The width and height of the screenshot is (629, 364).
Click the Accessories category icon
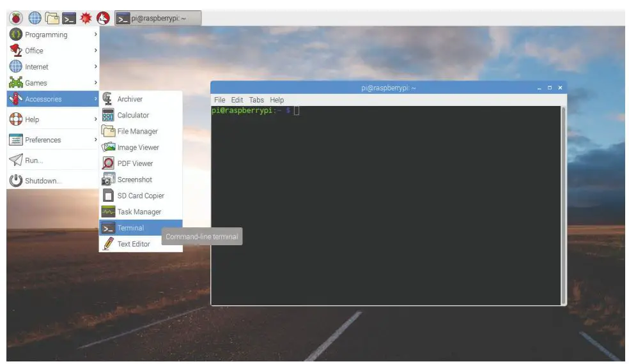[15, 98]
